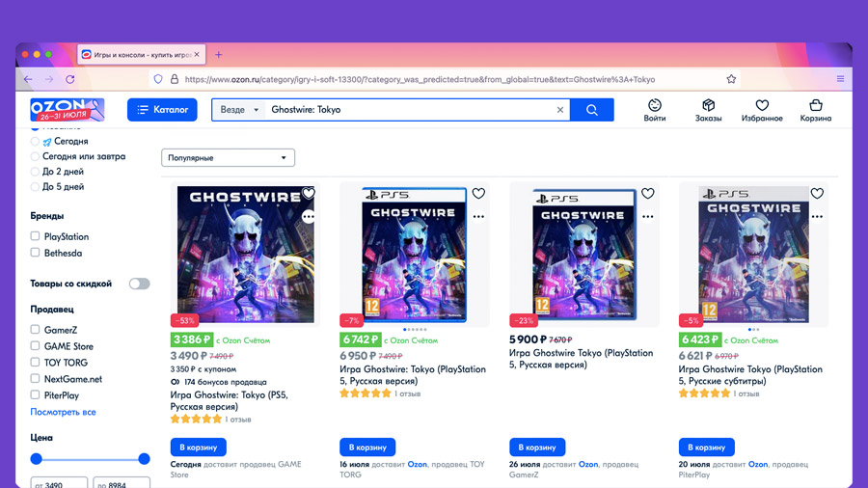Open the -23% Ghostwire PS5 cover thumbnail
The image size is (868, 488).
click(583, 255)
